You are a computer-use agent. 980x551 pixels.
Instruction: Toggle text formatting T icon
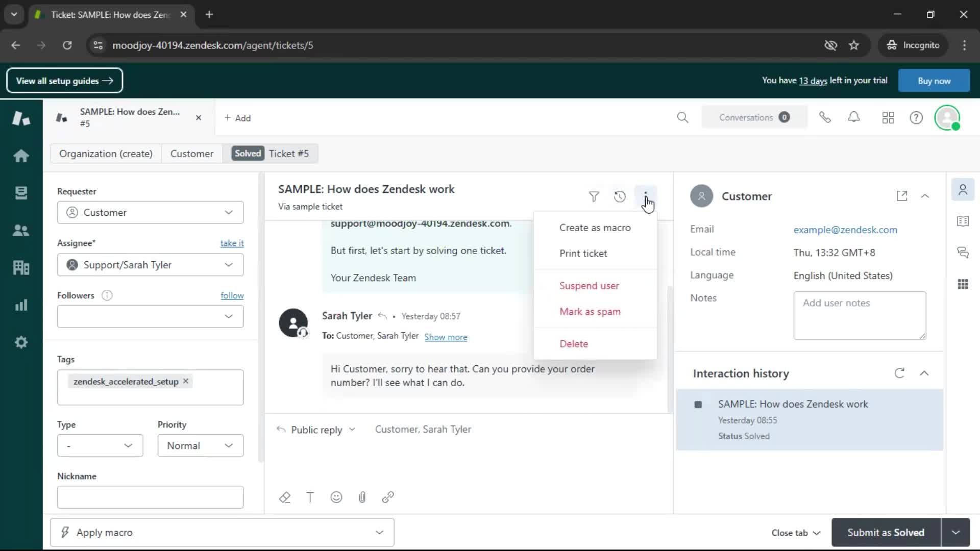point(310,497)
